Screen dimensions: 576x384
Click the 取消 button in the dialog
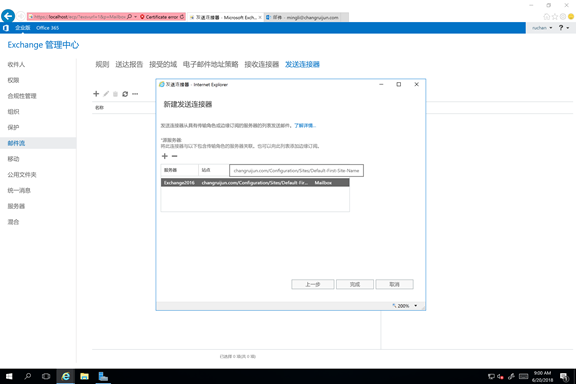[x=395, y=284]
